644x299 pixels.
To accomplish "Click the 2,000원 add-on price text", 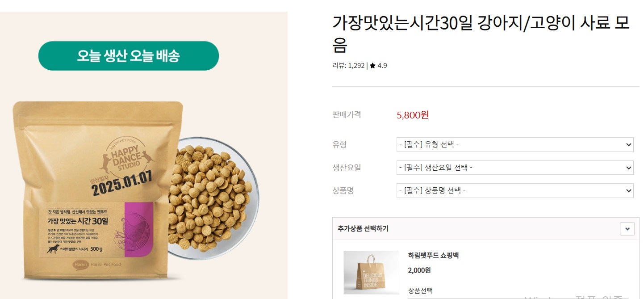I will point(419,270).
